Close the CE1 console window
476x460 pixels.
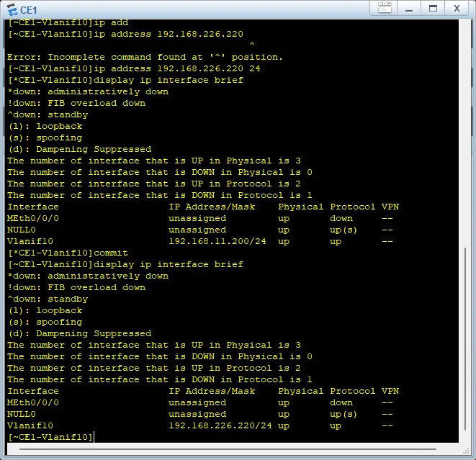457,9
